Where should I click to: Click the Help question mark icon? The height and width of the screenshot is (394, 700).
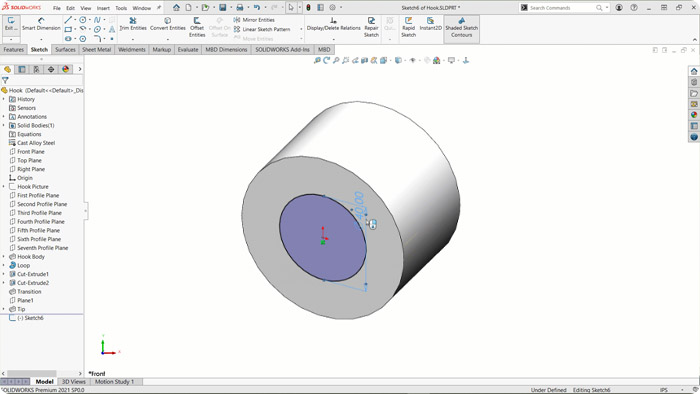coord(634,8)
